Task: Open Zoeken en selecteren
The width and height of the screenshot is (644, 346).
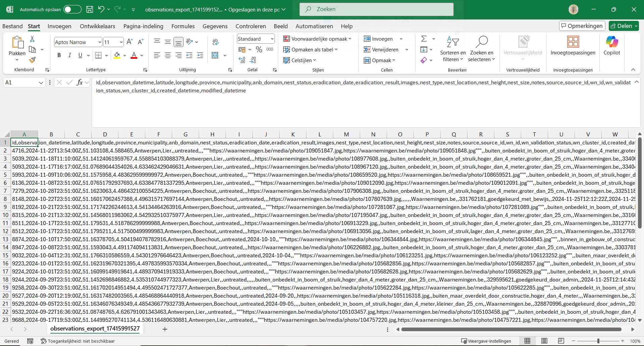Action: click(x=482, y=49)
